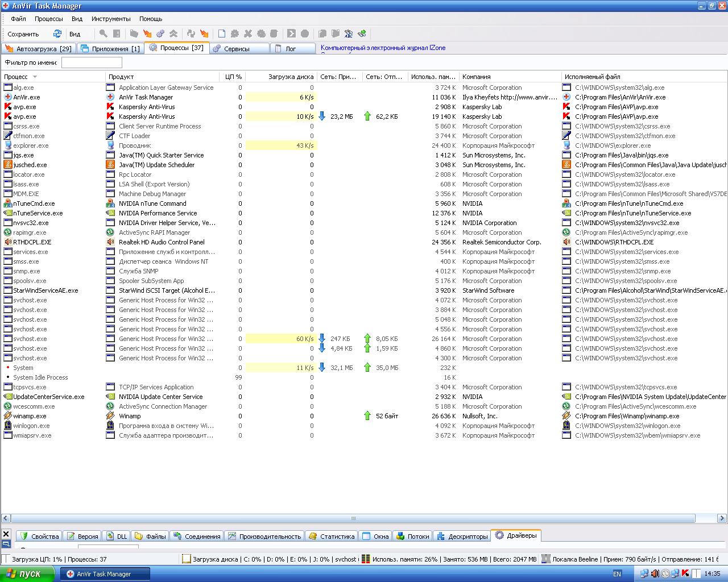Image resolution: width=728 pixels, height=582 pixels.
Task: Click upload arrow in the winamp.exe row
Action: coord(367,416)
